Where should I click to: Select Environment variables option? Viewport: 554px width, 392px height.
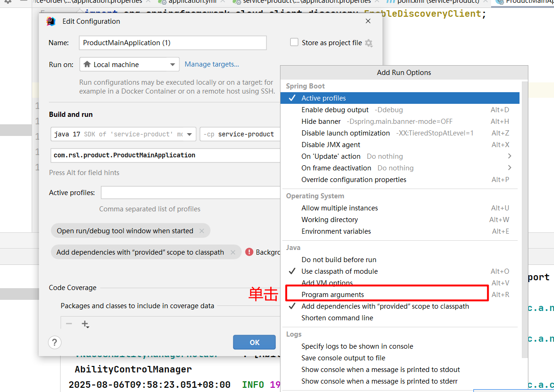399,231
